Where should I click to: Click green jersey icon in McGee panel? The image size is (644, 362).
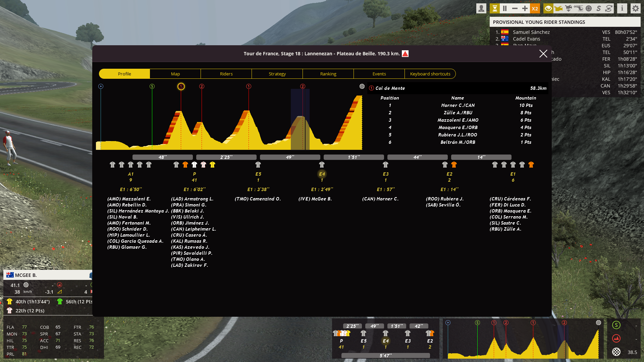60,301
